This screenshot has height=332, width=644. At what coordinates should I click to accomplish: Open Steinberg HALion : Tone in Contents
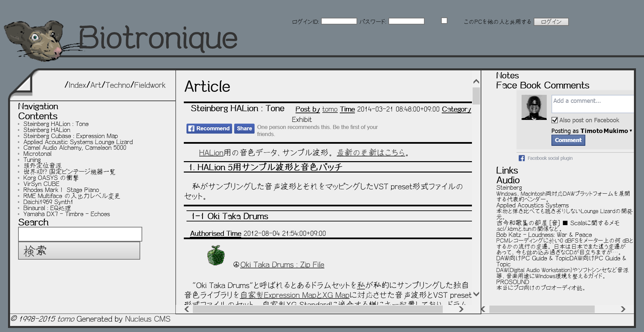pos(56,124)
